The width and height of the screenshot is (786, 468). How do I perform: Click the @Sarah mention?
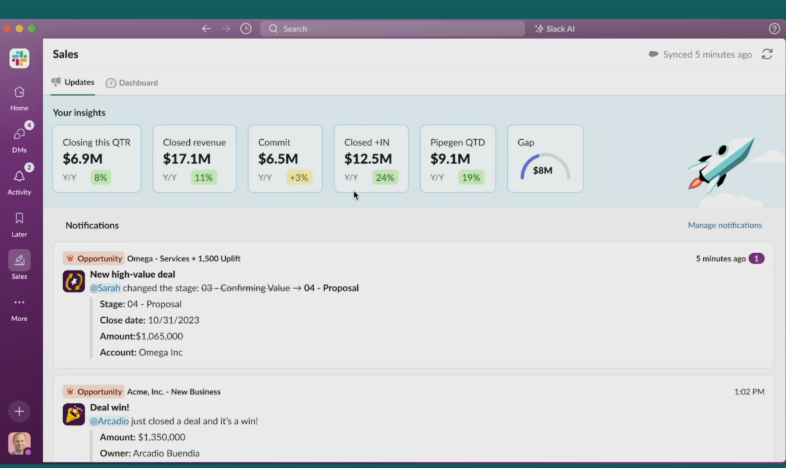pos(105,288)
